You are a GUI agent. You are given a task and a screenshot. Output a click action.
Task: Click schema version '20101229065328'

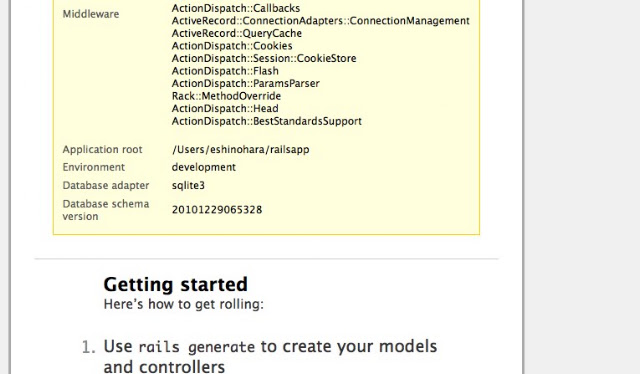[217, 210]
